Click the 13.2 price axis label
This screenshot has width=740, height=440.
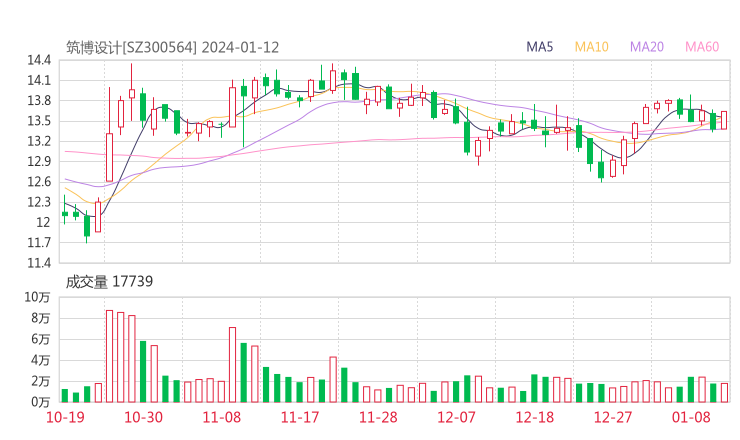coord(39,141)
